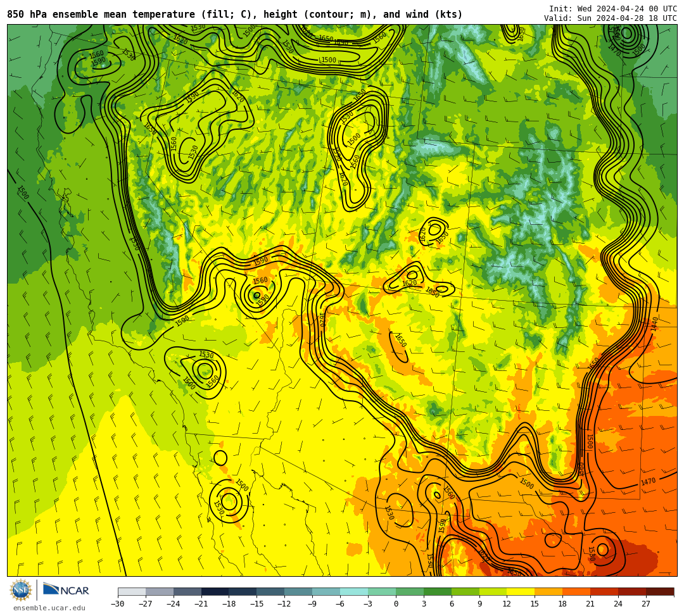
Task: Click the 21 colorbar tick label
Action: (x=591, y=604)
